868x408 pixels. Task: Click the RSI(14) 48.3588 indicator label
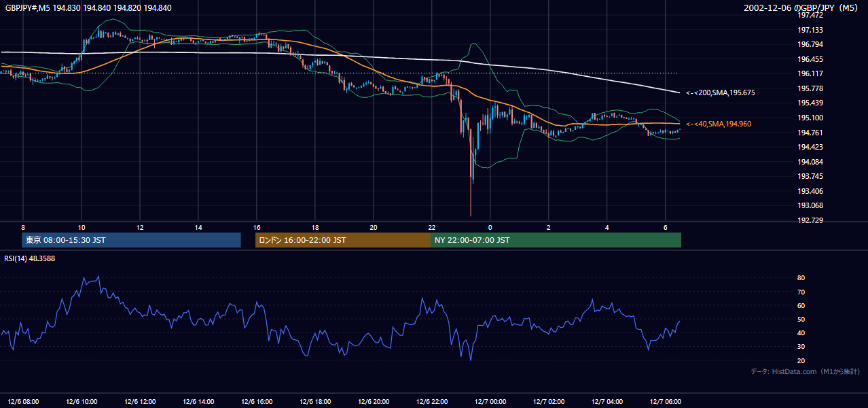point(29,258)
